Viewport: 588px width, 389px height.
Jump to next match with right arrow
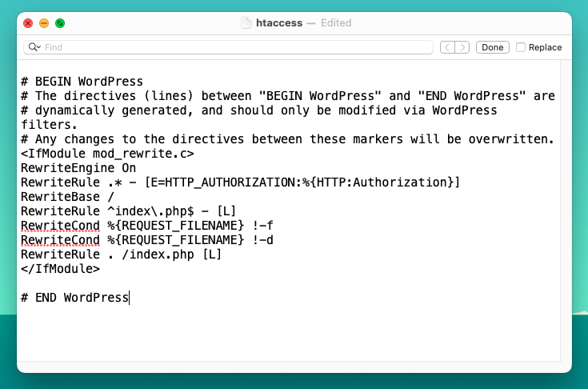pyautogui.click(x=462, y=47)
